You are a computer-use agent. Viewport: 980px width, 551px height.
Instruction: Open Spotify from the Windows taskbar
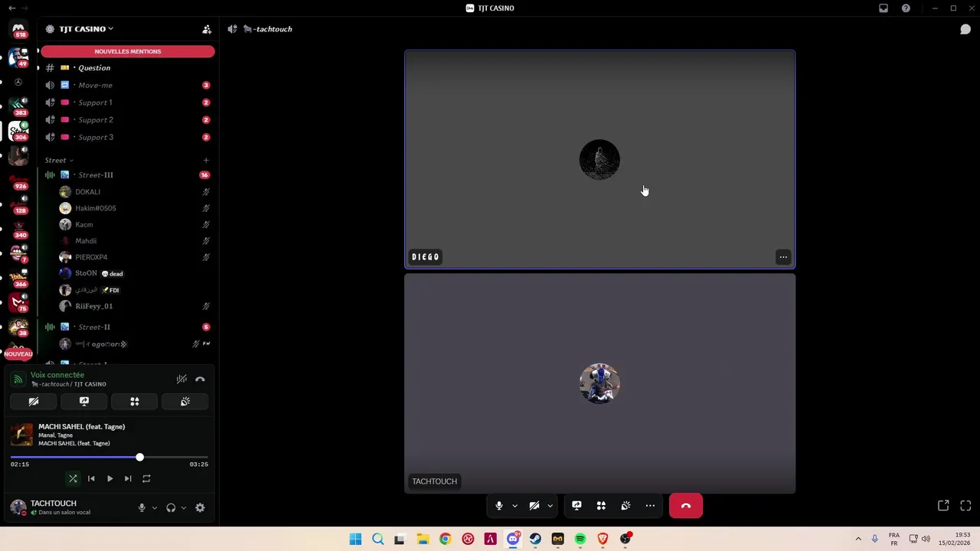pos(580,540)
